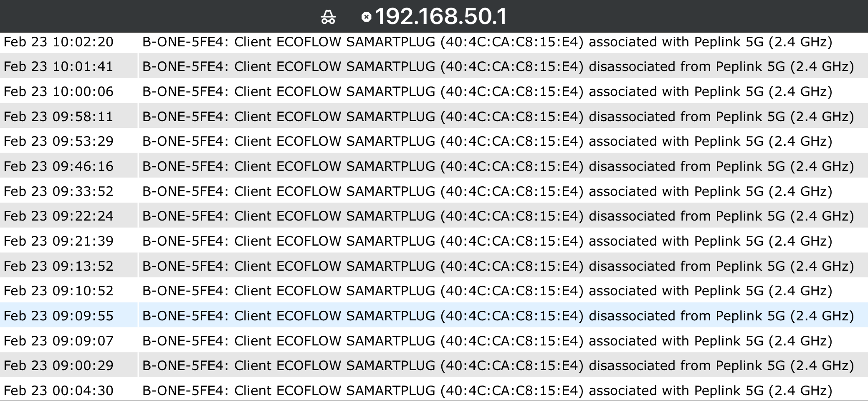The width and height of the screenshot is (868, 401).
Task: Click the highlighted 09:09:55 log message
Action: pyautogui.click(x=498, y=316)
